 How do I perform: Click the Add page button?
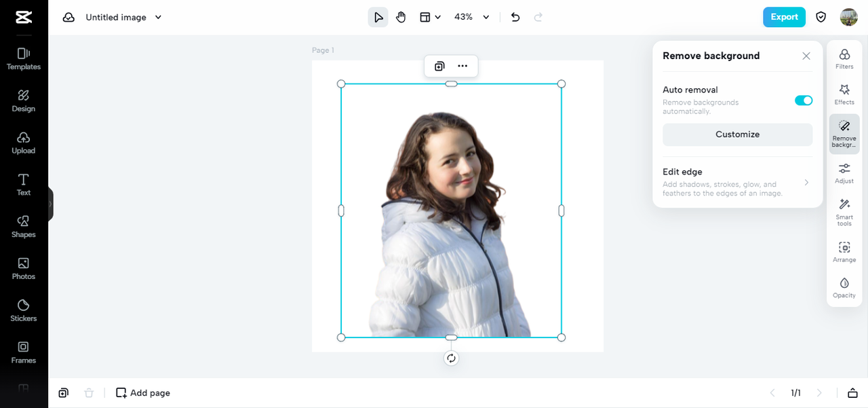pos(143,393)
